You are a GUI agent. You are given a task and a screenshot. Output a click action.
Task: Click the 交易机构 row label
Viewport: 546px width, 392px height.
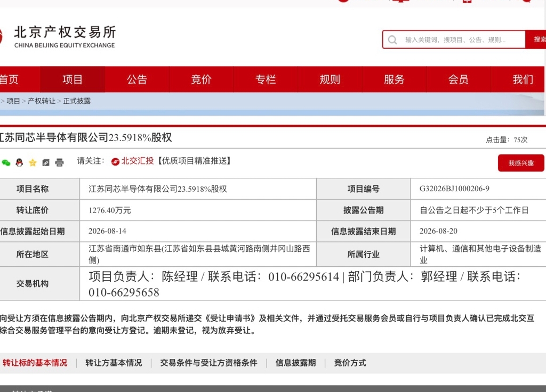click(x=33, y=283)
